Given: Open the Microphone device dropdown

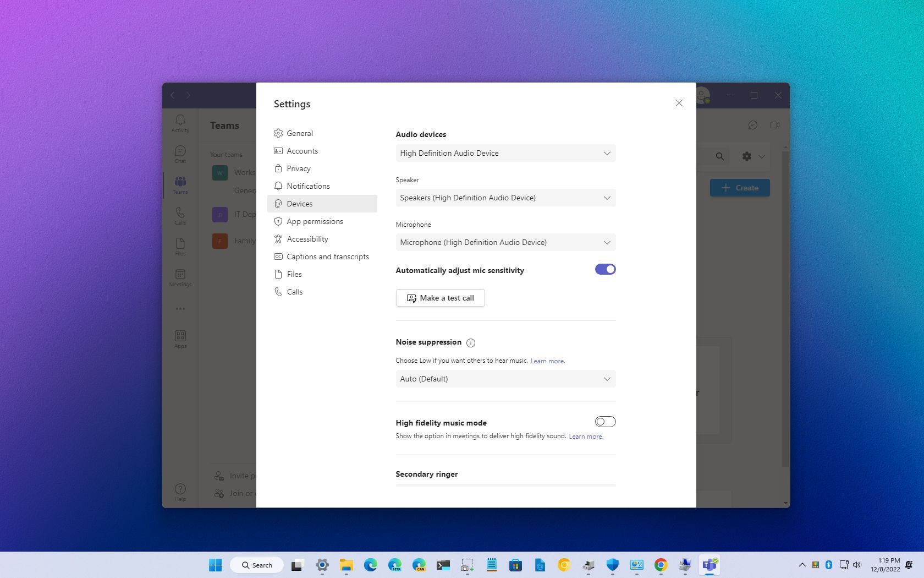Looking at the screenshot, I should pyautogui.click(x=505, y=242).
